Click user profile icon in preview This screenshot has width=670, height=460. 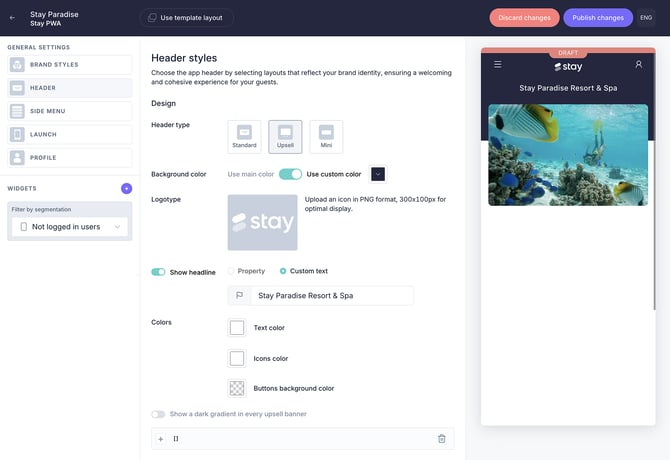coord(638,64)
